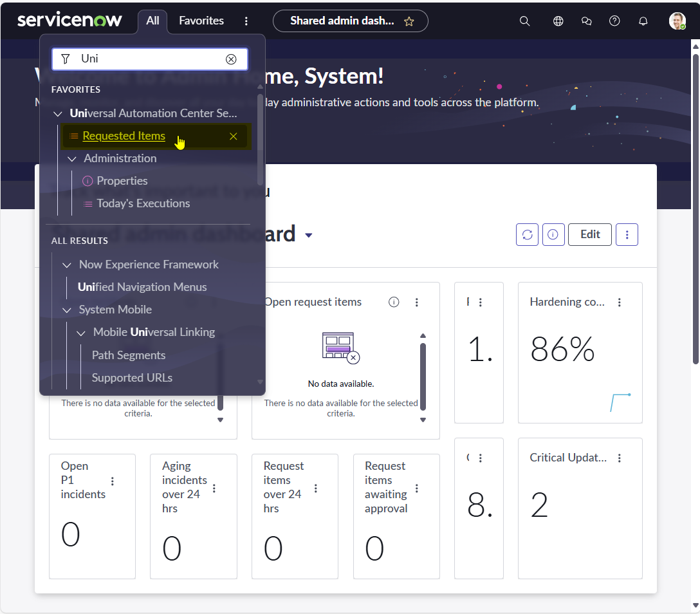Open the help question-mark icon

614,21
